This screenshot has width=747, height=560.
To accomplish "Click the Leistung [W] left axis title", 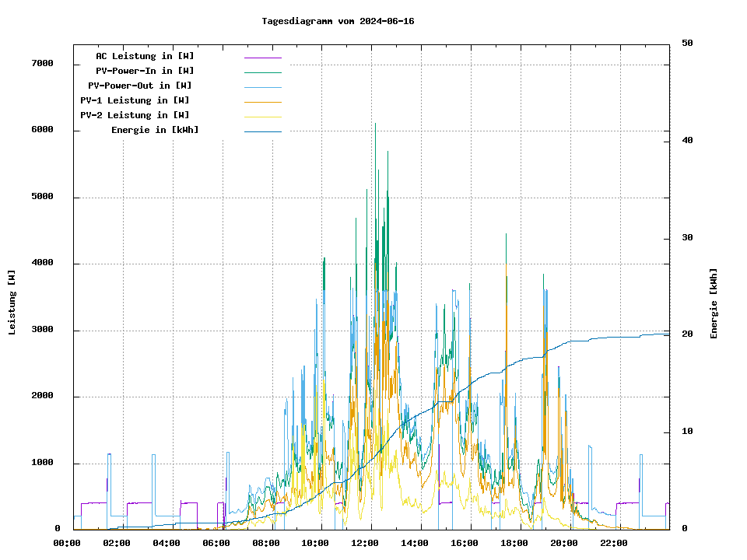I will point(12,303).
